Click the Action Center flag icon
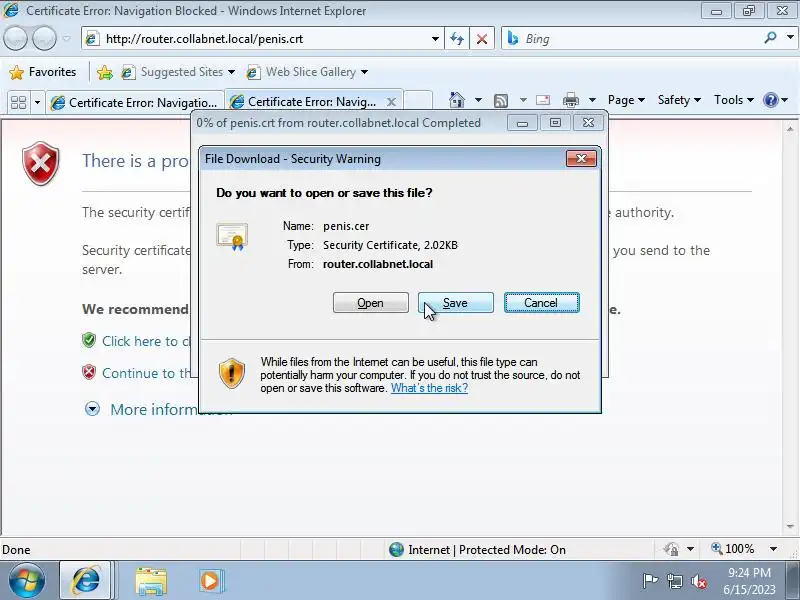The width and height of the screenshot is (800, 600). (x=650, y=581)
